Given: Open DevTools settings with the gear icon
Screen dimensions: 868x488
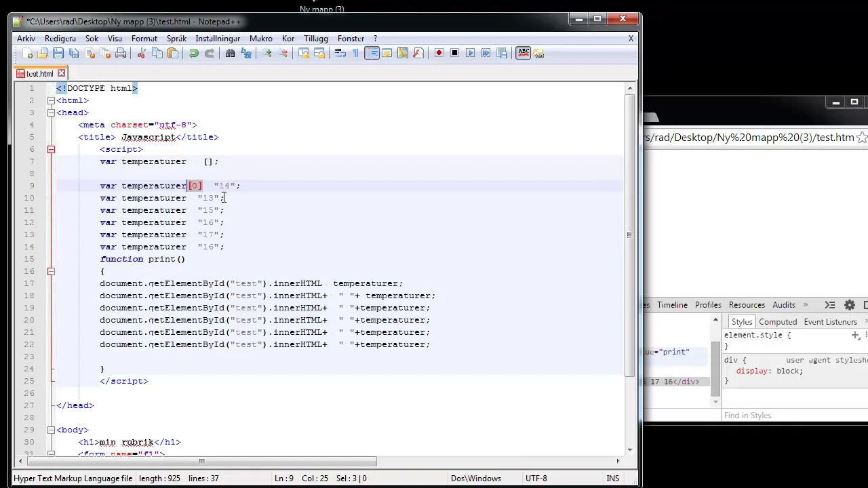Looking at the screenshot, I should coord(850,305).
